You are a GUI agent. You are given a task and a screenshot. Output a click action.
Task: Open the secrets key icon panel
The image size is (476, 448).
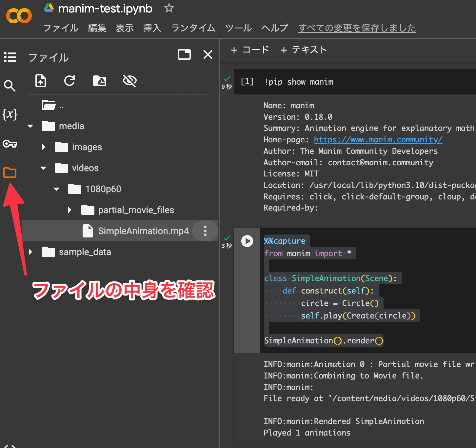click(10, 144)
